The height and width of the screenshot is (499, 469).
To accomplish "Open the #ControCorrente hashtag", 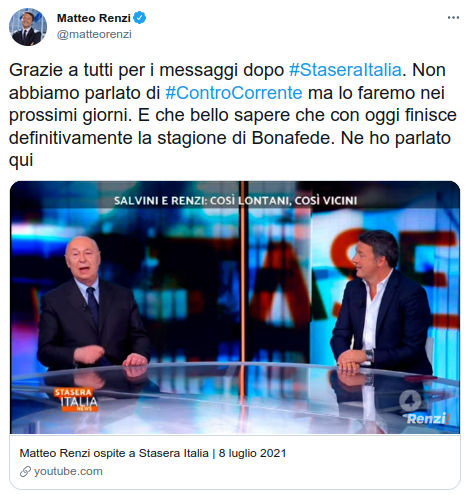I will click(x=234, y=93).
